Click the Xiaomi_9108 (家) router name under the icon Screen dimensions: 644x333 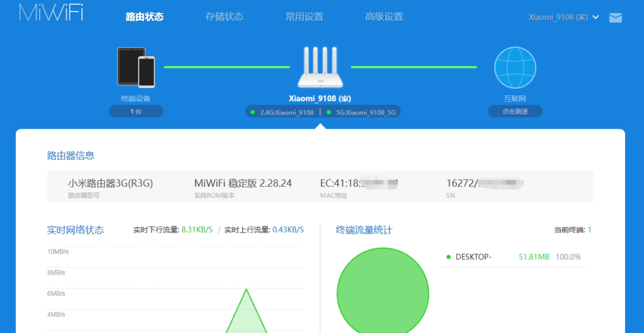[320, 99]
